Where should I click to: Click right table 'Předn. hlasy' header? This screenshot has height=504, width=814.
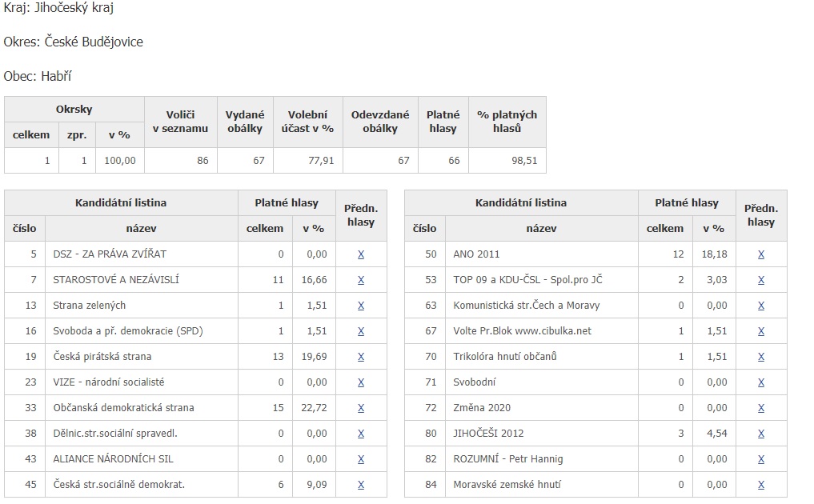(x=761, y=215)
